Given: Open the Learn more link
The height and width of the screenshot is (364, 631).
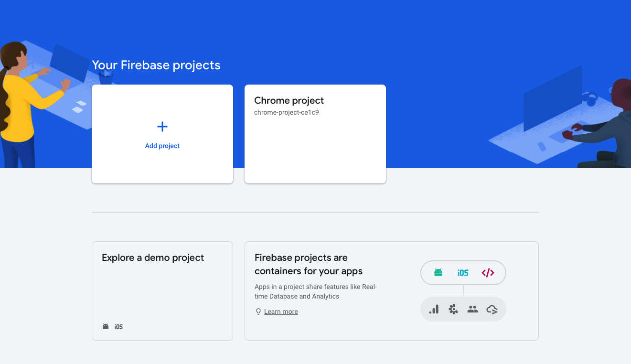Looking at the screenshot, I should coord(281,311).
